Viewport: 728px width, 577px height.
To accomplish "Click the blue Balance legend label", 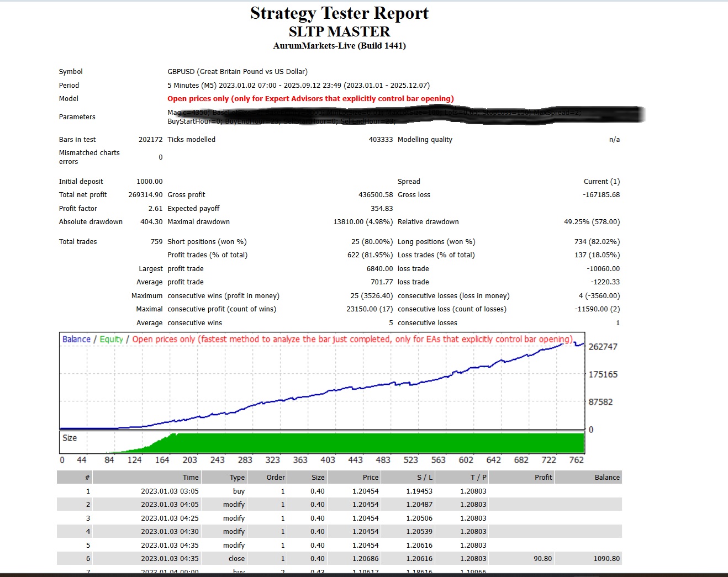I will pyautogui.click(x=76, y=339).
